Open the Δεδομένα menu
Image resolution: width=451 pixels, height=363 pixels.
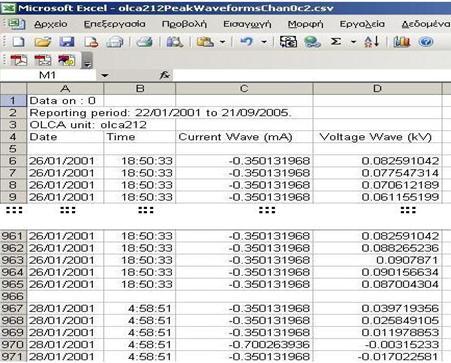coord(426,24)
